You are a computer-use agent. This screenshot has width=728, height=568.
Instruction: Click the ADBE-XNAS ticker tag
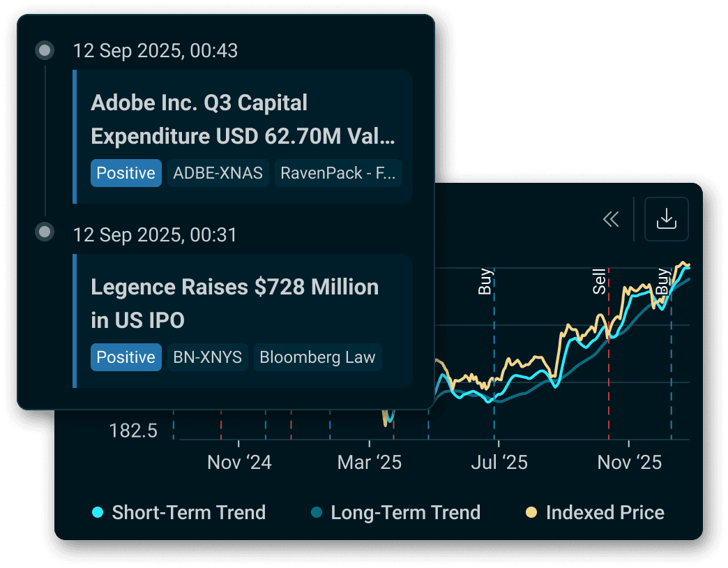218,173
